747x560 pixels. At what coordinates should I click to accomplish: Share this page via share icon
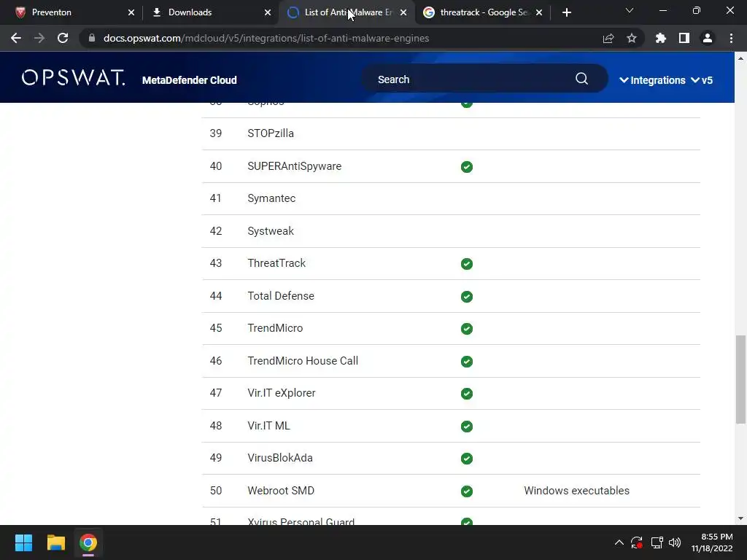[608, 38]
